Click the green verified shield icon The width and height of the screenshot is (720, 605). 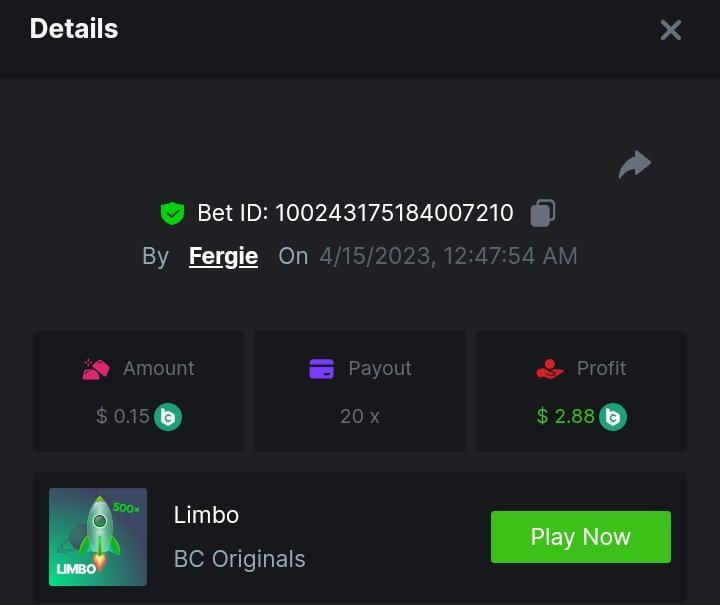coord(173,213)
